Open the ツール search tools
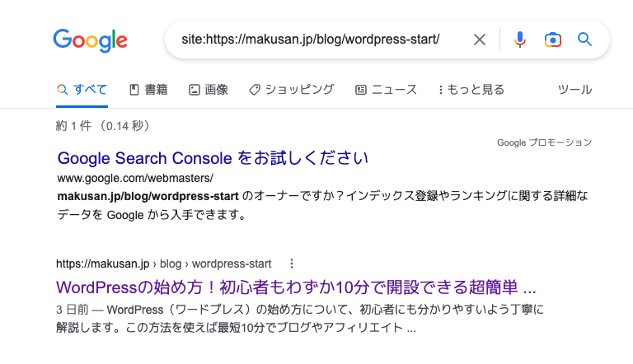This screenshot has height=364, width=633. point(574,90)
